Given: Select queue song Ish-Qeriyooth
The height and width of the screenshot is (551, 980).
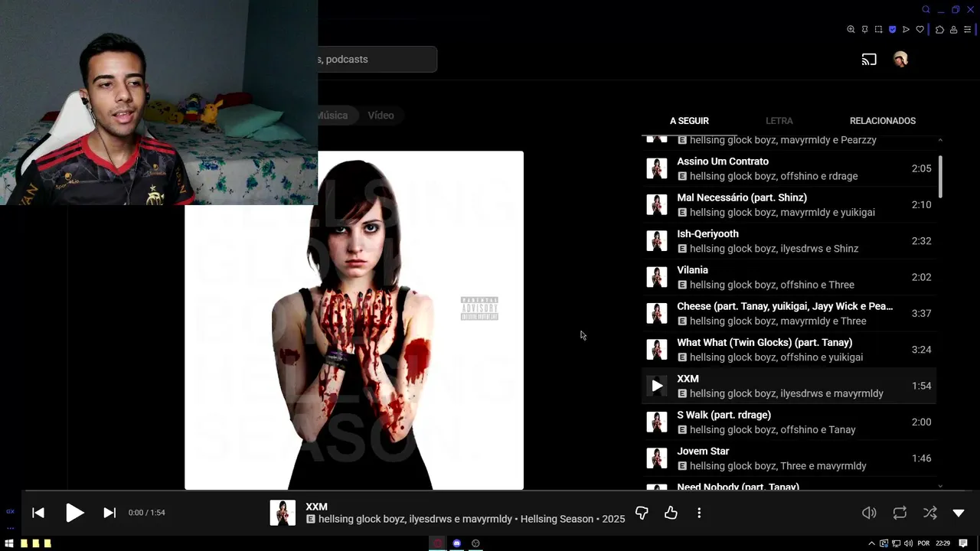Looking at the screenshot, I should pos(789,241).
